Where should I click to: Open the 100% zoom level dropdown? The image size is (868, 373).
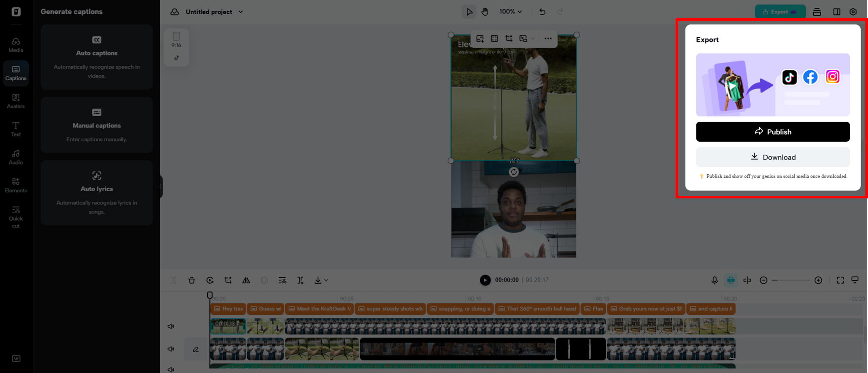tap(510, 12)
